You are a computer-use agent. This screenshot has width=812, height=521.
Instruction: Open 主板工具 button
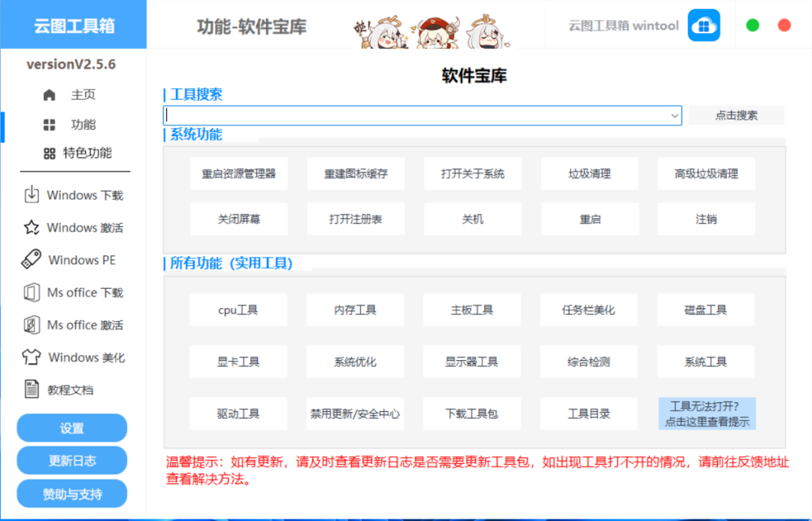471,310
